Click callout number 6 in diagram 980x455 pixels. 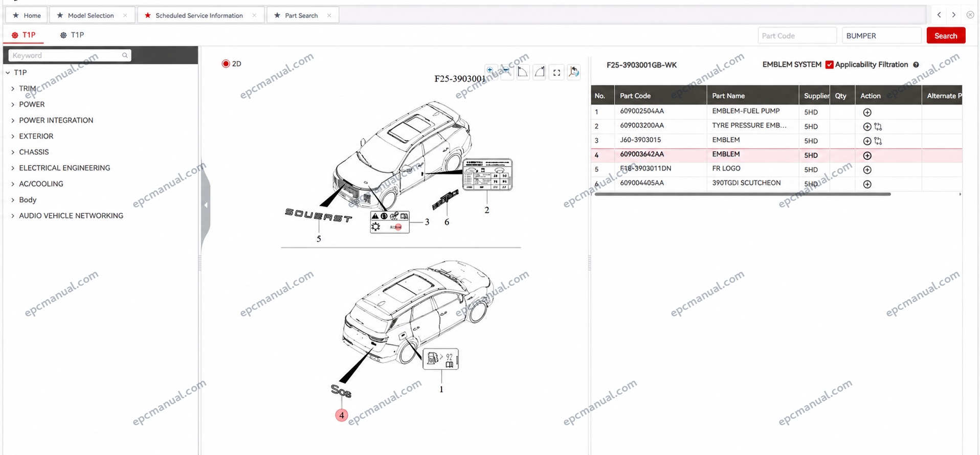click(447, 222)
